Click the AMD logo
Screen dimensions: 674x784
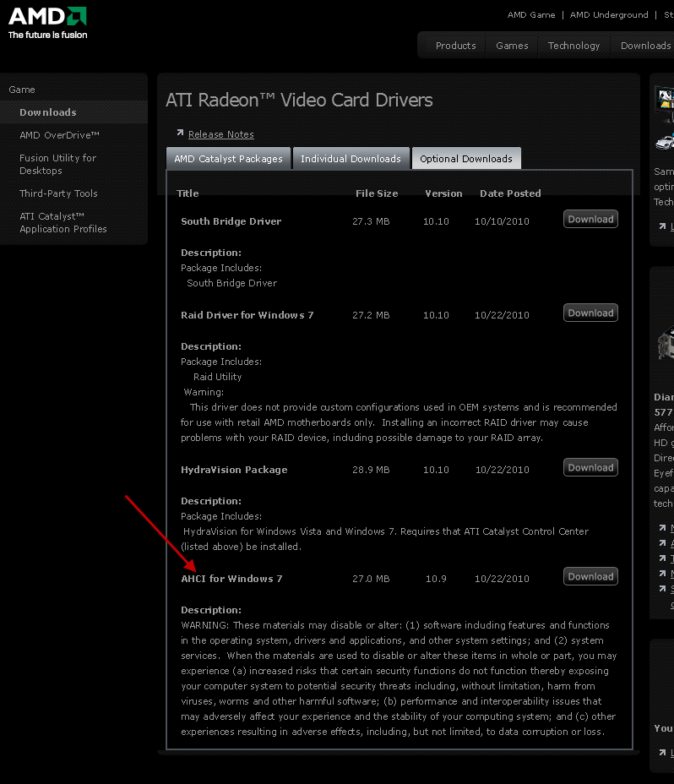[47, 23]
